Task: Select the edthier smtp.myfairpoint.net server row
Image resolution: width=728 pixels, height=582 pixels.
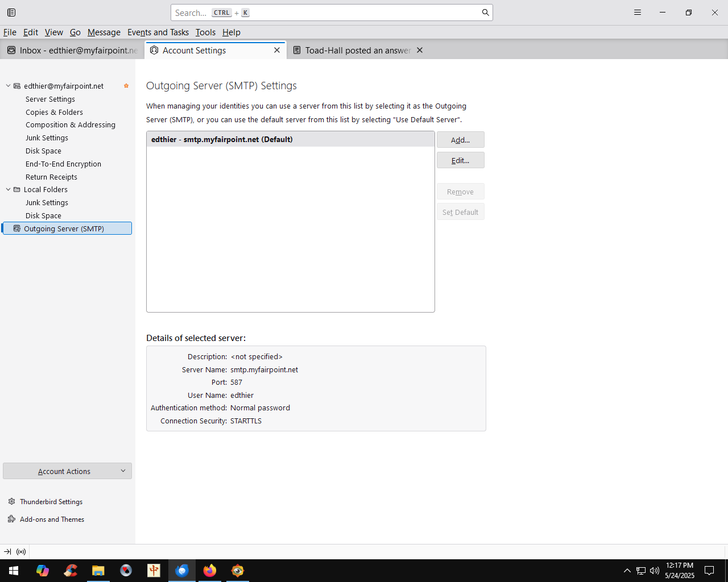Action: click(x=291, y=139)
